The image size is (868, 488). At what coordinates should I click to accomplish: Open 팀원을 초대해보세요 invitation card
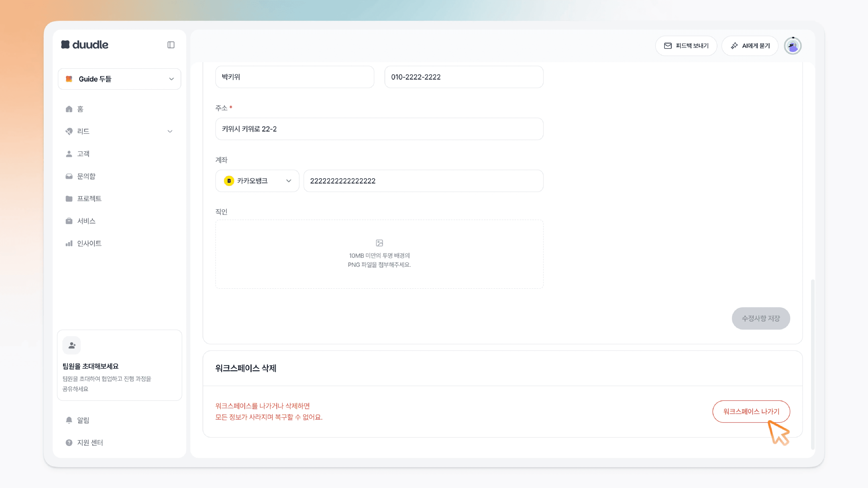(x=119, y=365)
